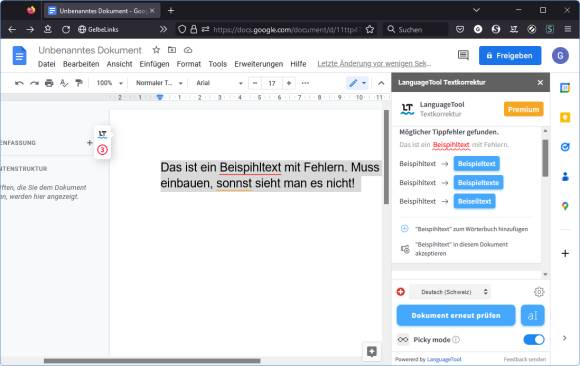This screenshot has height=366, width=580.
Task: Open Contacts in the side panel
Action: 565,177
